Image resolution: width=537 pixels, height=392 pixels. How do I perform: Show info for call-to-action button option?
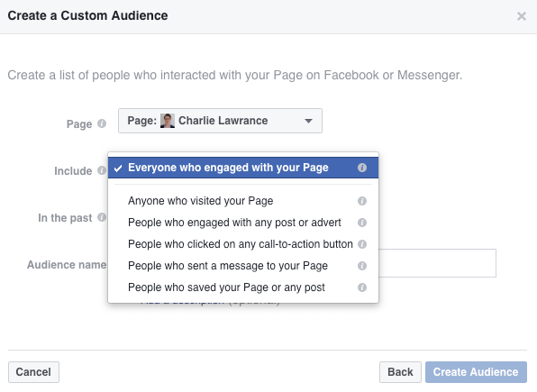point(362,244)
